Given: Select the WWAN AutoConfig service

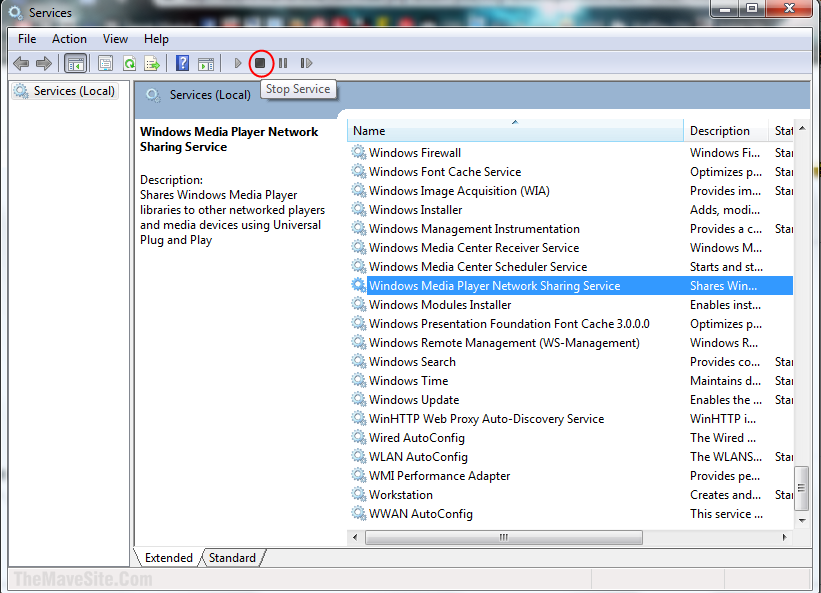Looking at the screenshot, I should [x=570, y=513].
